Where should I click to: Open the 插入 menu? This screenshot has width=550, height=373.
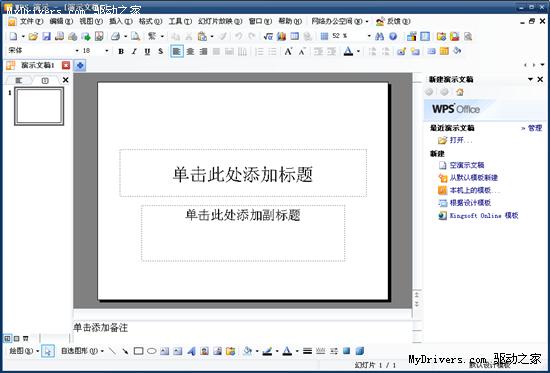pyautogui.click(x=121, y=21)
